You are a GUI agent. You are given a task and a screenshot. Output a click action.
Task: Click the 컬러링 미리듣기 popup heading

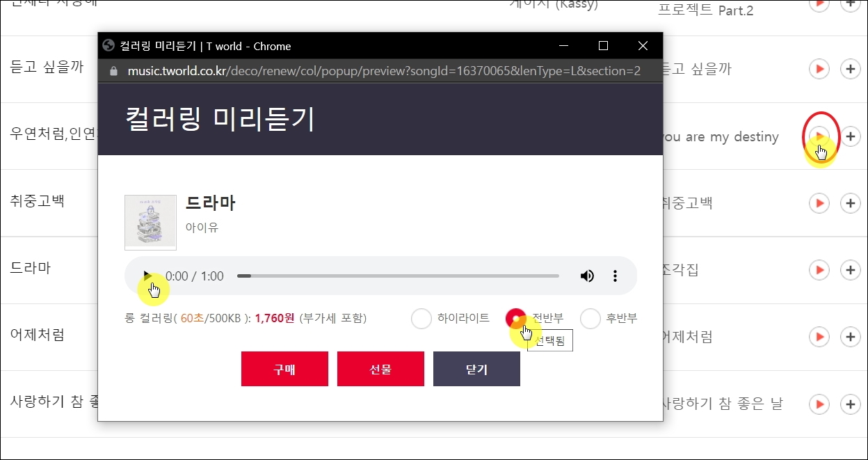(220, 119)
